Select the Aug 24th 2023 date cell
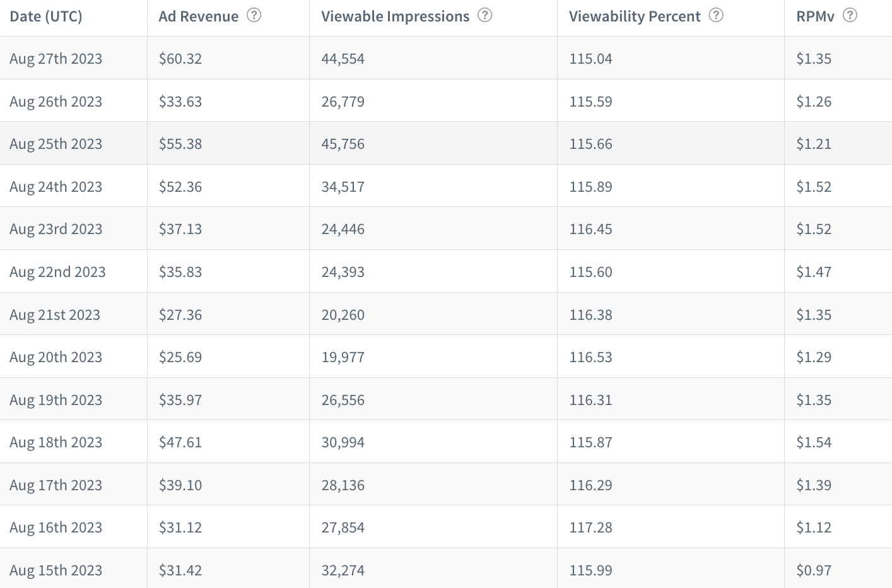 pyautogui.click(x=56, y=187)
